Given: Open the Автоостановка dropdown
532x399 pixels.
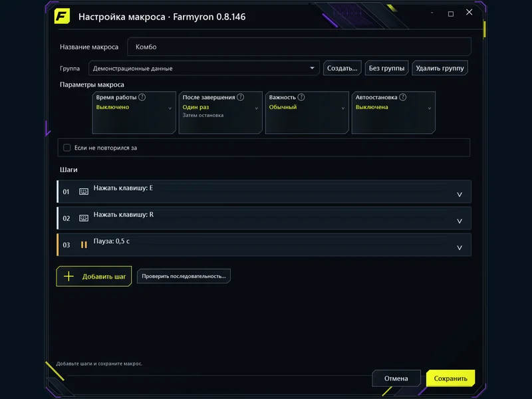Looking at the screenshot, I should point(394,112).
